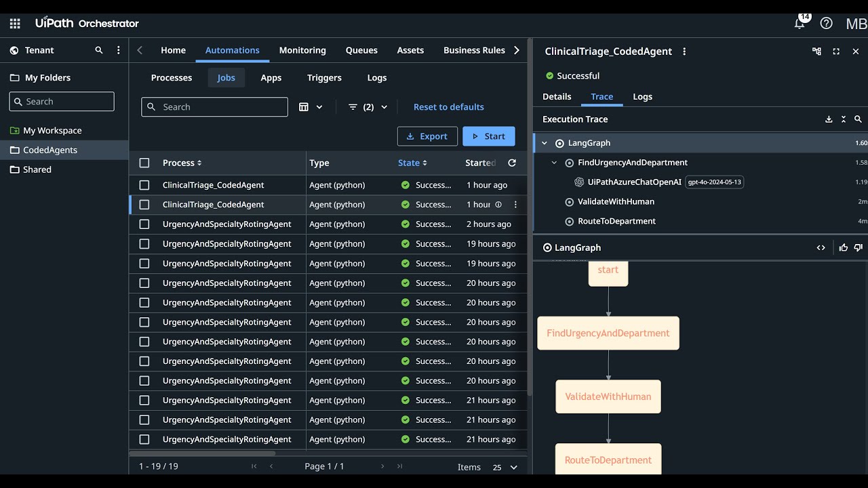Switch to the Monitoring tab
This screenshot has height=488, width=868.
tap(302, 50)
